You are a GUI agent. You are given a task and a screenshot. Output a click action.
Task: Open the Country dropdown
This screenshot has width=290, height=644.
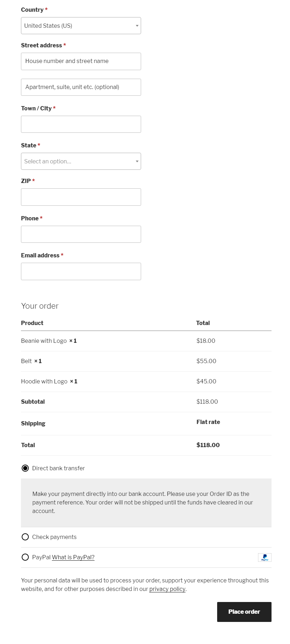point(81,26)
